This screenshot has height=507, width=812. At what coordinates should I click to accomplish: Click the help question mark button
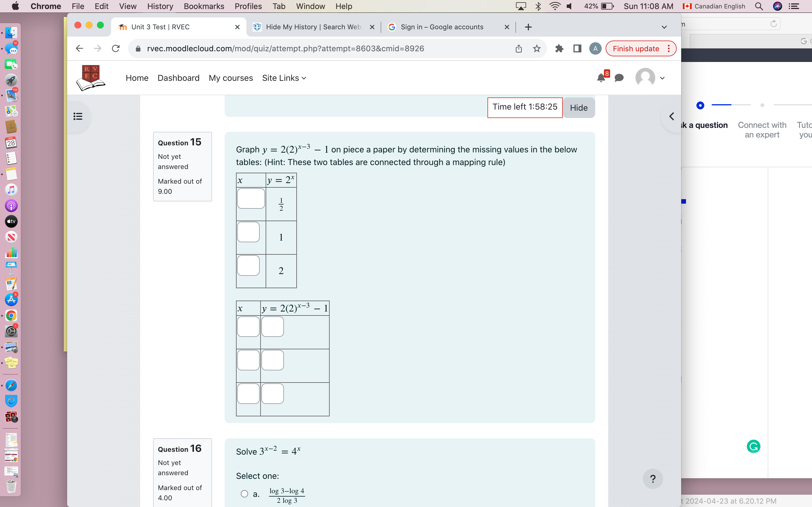click(x=652, y=479)
